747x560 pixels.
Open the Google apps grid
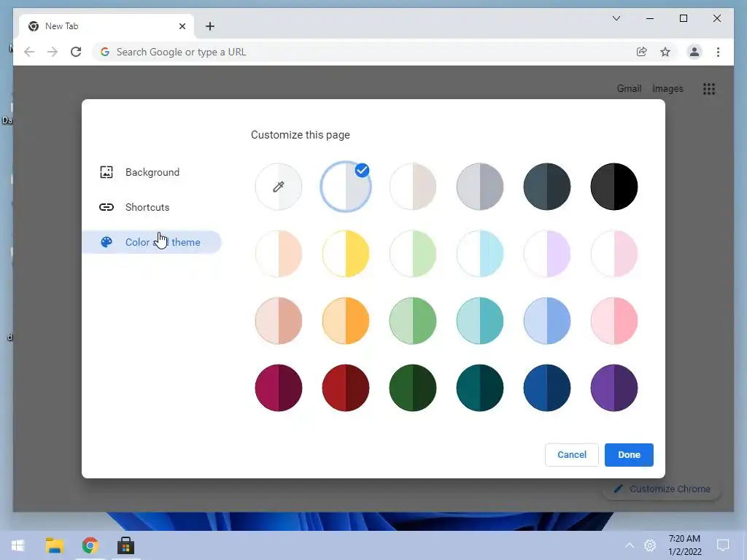coord(709,88)
